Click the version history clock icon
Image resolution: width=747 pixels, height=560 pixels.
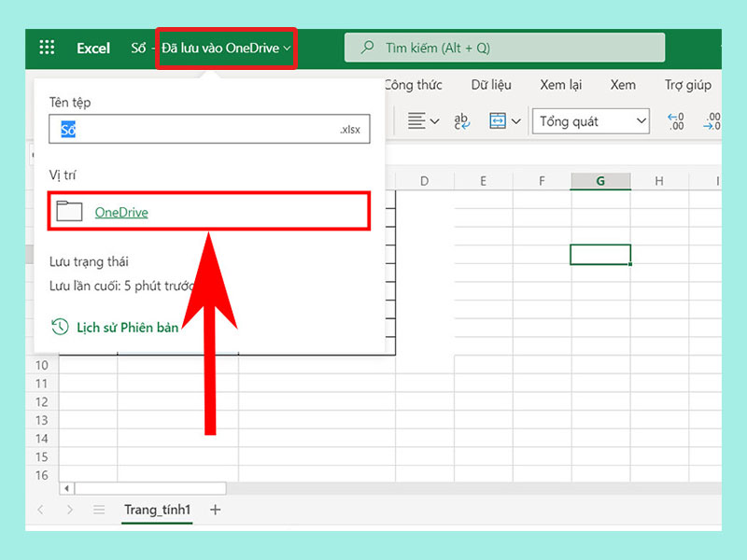(x=60, y=327)
